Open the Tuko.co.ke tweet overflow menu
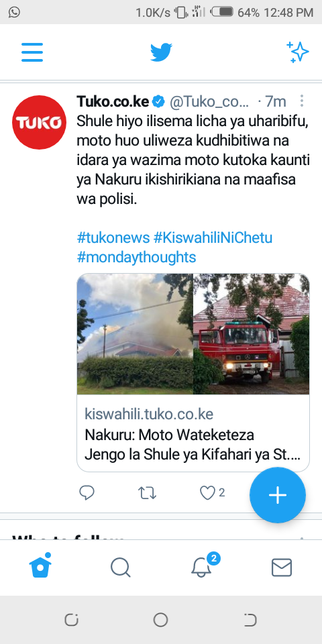 [302, 101]
